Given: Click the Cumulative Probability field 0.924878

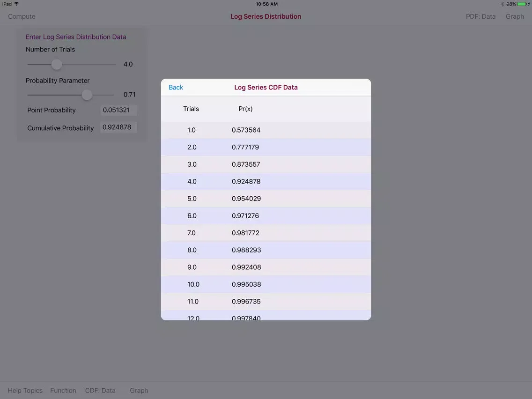Looking at the screenshot, I should [x=118, y=127].
